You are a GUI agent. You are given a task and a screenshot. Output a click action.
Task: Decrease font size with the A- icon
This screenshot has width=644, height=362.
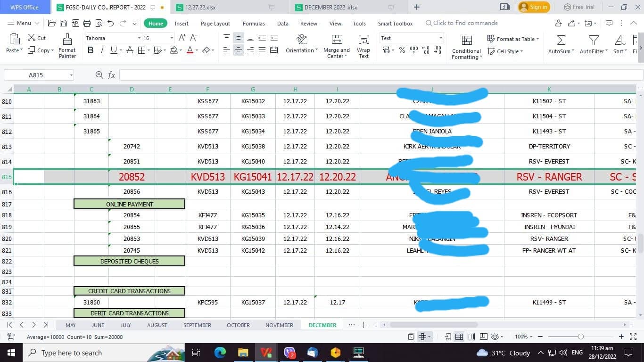pyautogui.click(x=193, y=38)
